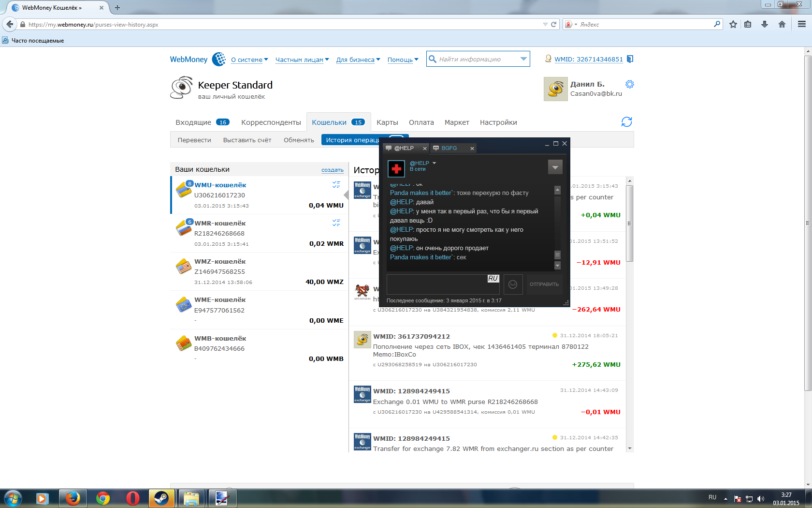Click the chat message input field
Screen dimensions: 812x508
443,284
